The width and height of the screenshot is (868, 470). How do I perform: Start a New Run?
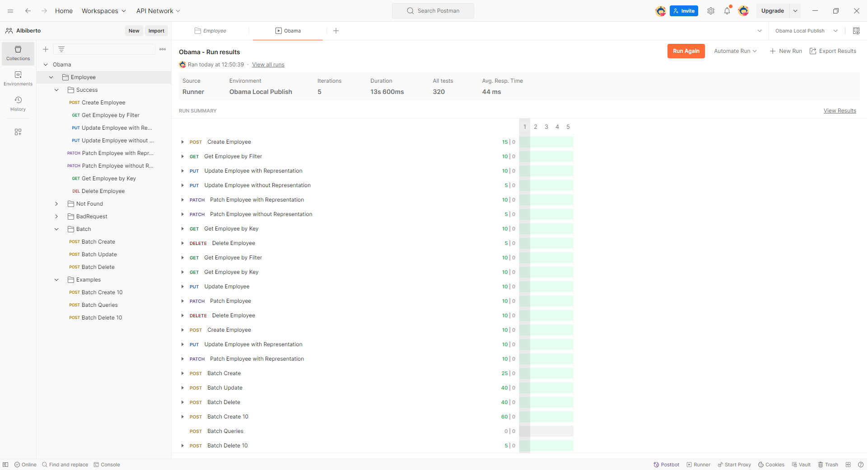click(786, 51)
